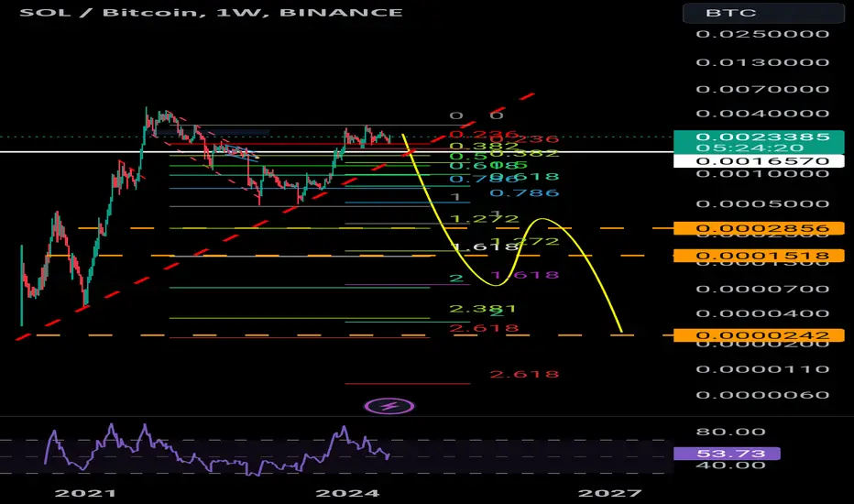
Task: Click the 0.0040000 price axis value
Action: coord(762,114)
